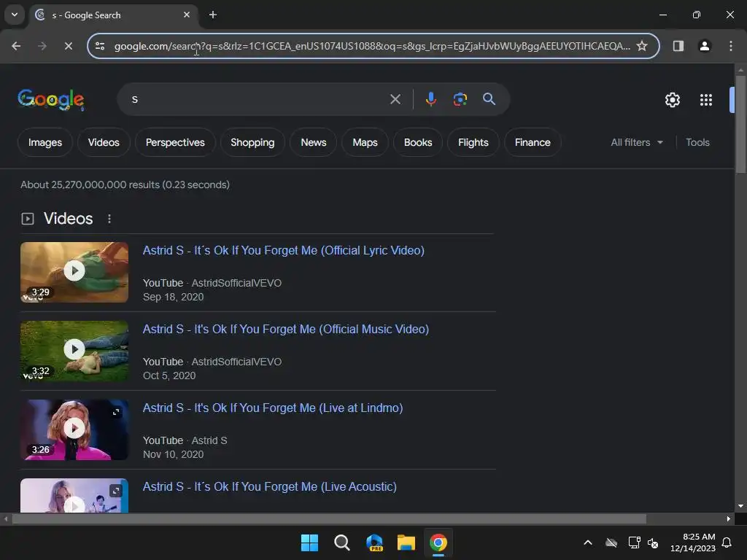Expand the Live Acoustic thumbnail preview icon
This screenshot has width=747, height=560.
116,491
